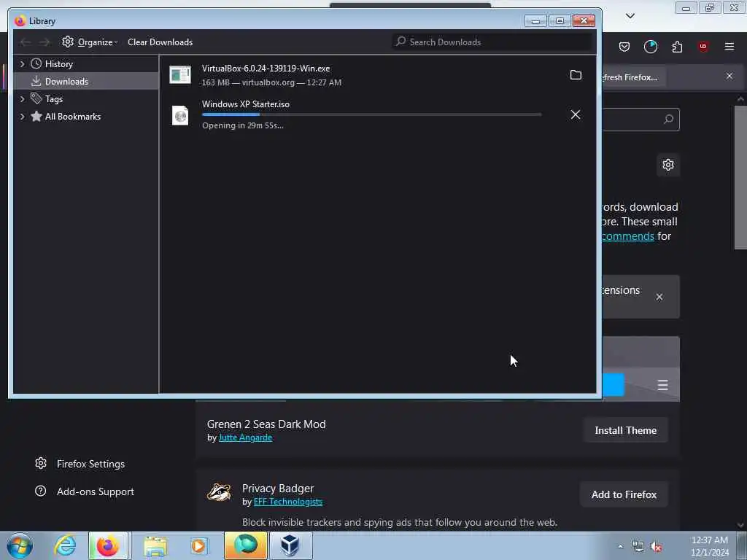Open EFF Technologists author link
Image resolution: width=747 pixels, height=560 pixels.
(287, 502)
